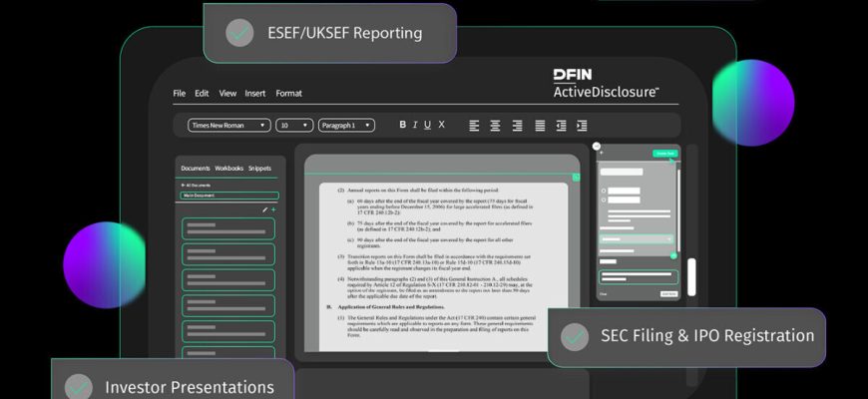Click the pencil edit icon in sidebar
868x399 pixels.
pyautogui.click(x=264, y=209)
